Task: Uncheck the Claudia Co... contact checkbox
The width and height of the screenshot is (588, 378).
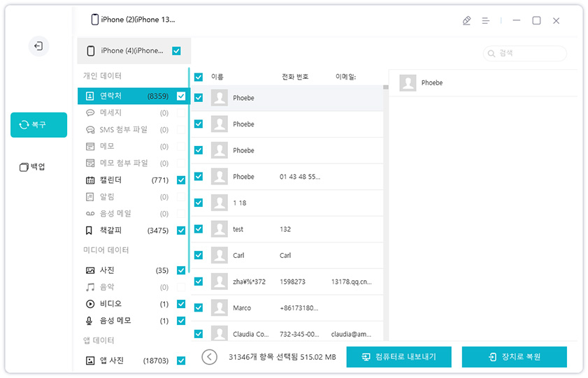Action: (x=199, y=334)
